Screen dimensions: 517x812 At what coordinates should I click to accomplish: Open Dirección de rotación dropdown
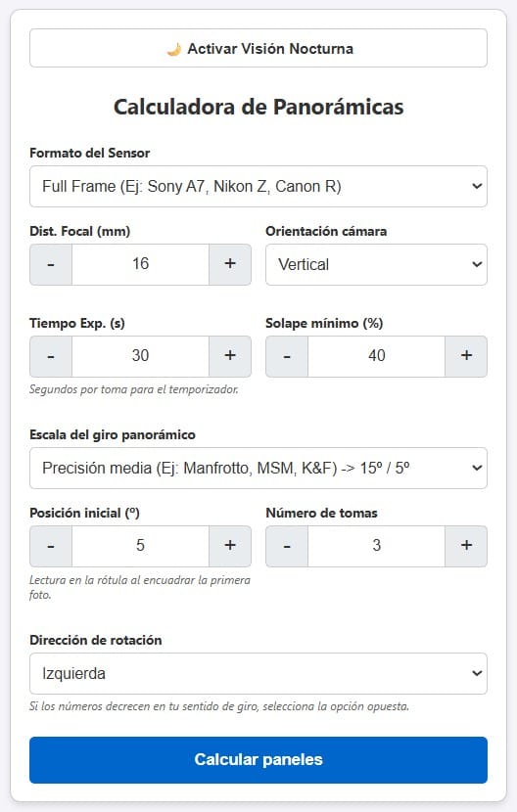tap(258, 674)
